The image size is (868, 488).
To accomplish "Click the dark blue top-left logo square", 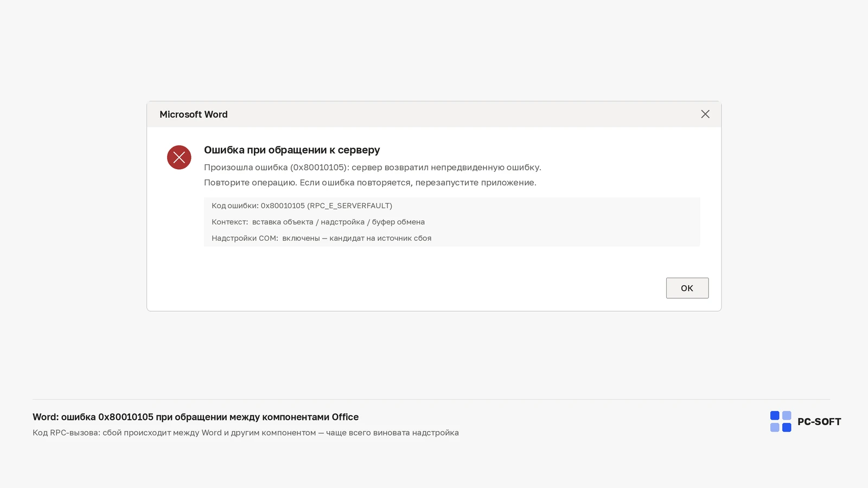I will tap(775, 415).
